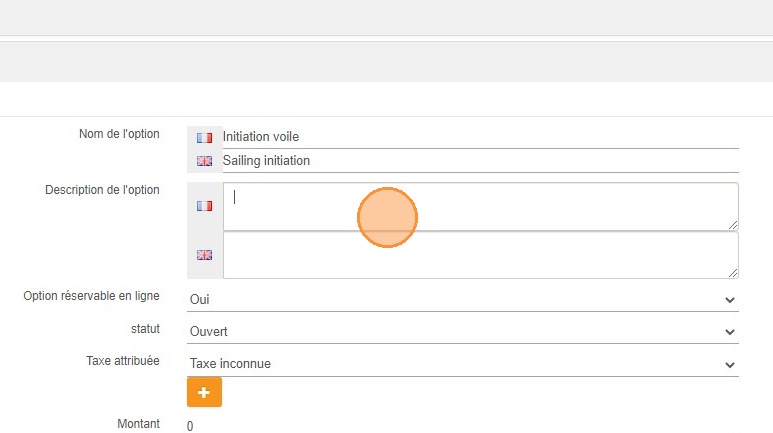
Task: Focus the French description text area
Action: [x=481, y=206]
